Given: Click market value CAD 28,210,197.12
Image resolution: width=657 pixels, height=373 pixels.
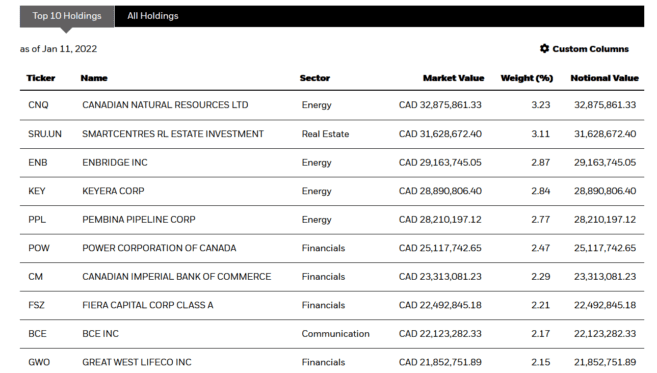Looking at the screenshot, I should (440, 219).
